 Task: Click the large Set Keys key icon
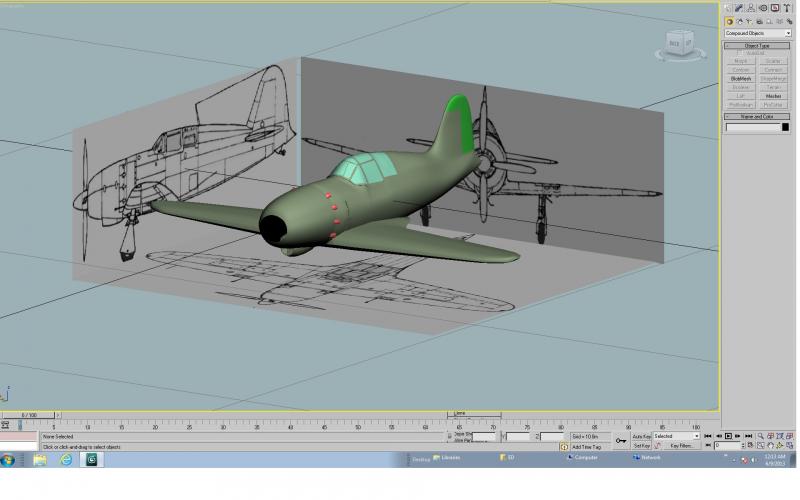click(x=621, y=441)
